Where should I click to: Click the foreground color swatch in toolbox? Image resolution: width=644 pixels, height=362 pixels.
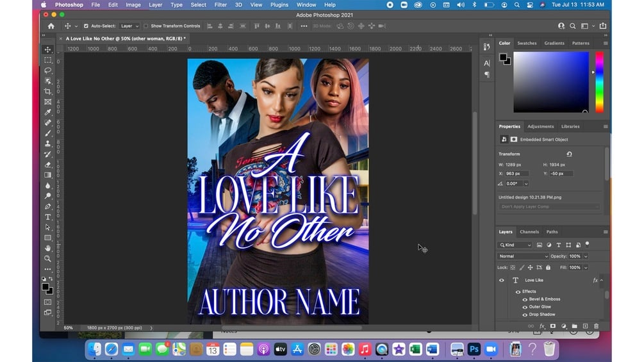coord(45,287)
